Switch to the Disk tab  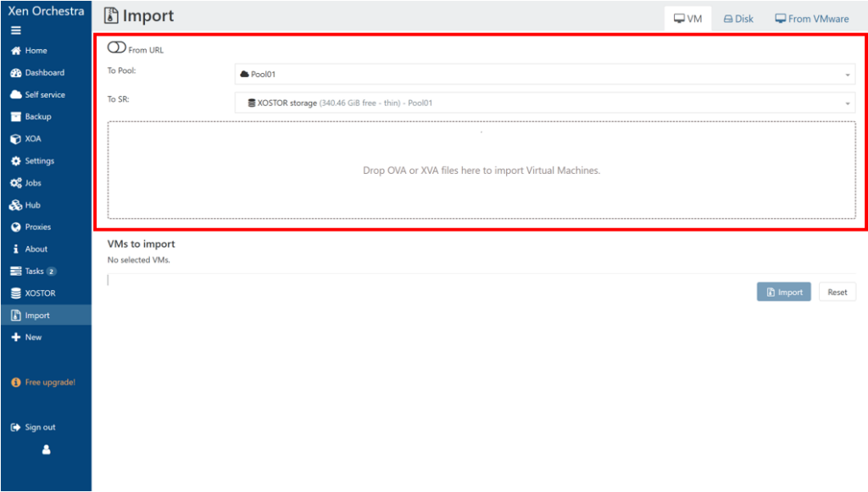pyautogui.click(x=738, y=19)
